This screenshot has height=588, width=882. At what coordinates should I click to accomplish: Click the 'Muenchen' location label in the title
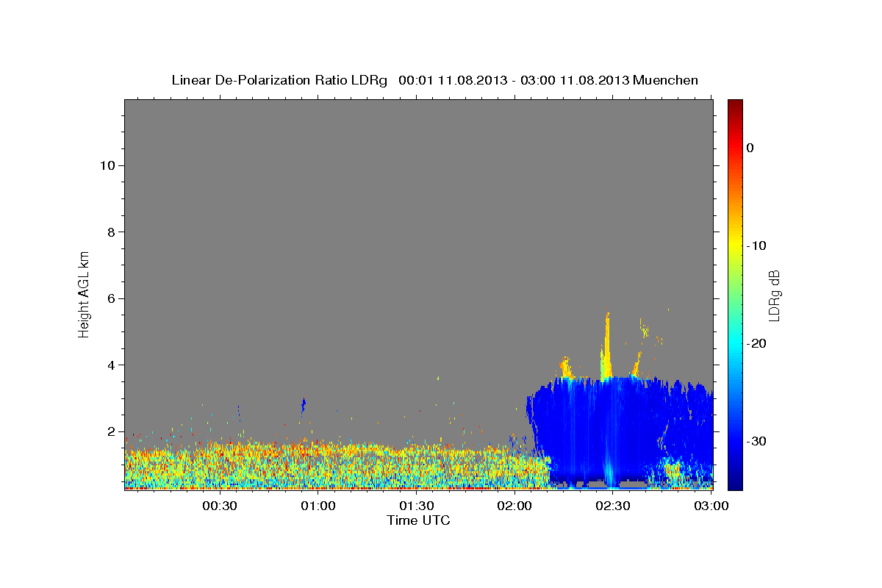(667, 80)
